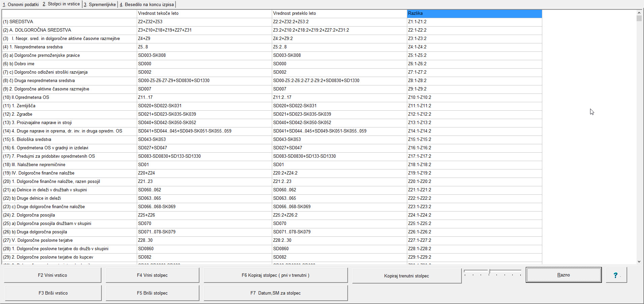The image size is (644, 304).
Task: Click the F3 Briši vrstico button
Action: [x=53, y=293]
